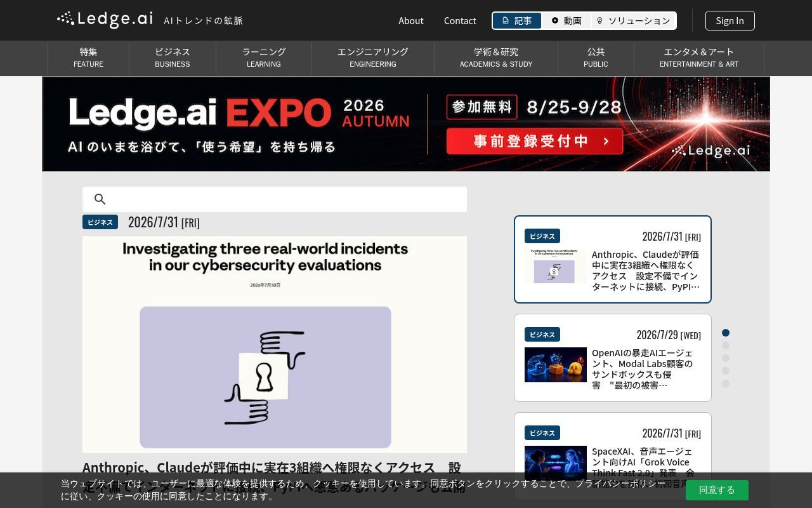Open the ビジネス BUSINESS menu
The width and height of the screenshot is (812, 508).
[x=173, y=57]
